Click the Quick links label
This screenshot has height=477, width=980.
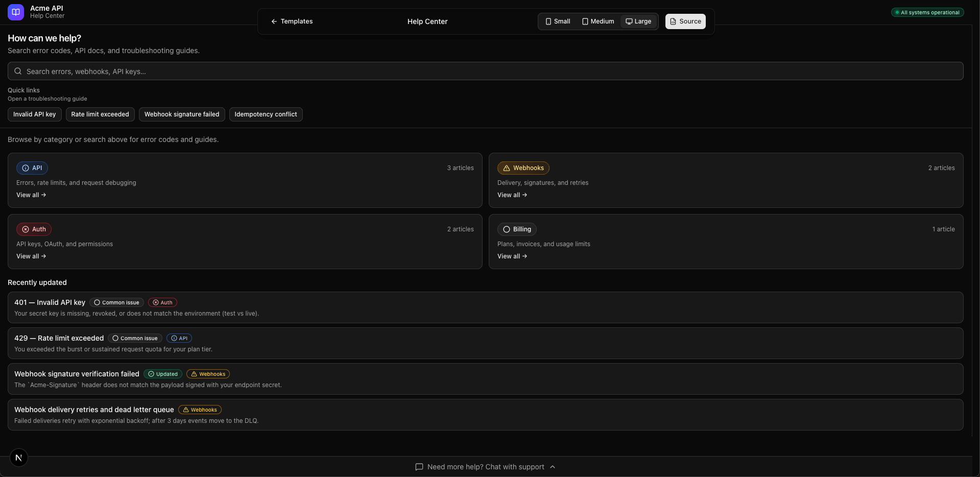pos(23,90)
